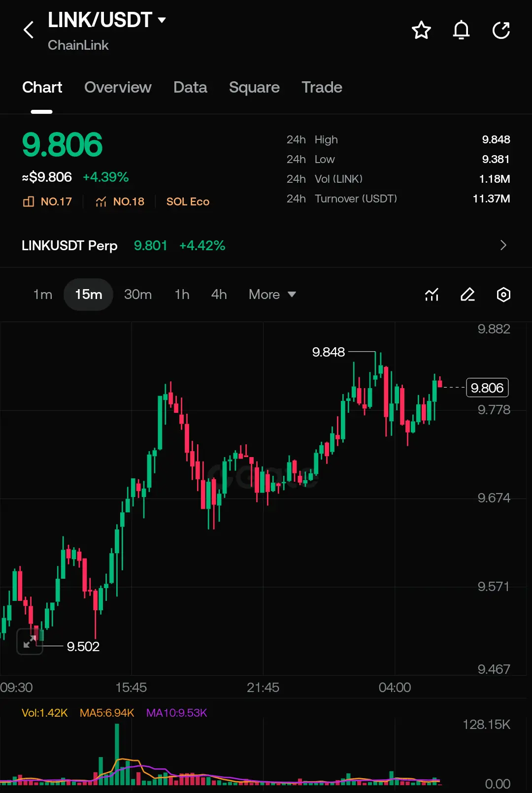Select the 15m timeframe

tap(89, 295)
